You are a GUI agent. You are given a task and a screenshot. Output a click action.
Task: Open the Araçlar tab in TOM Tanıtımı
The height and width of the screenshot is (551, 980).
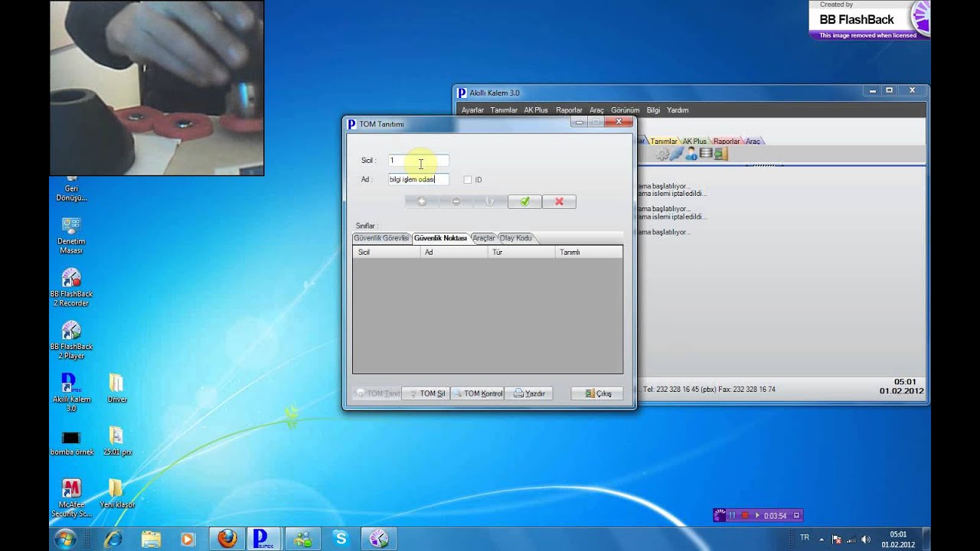484,238
